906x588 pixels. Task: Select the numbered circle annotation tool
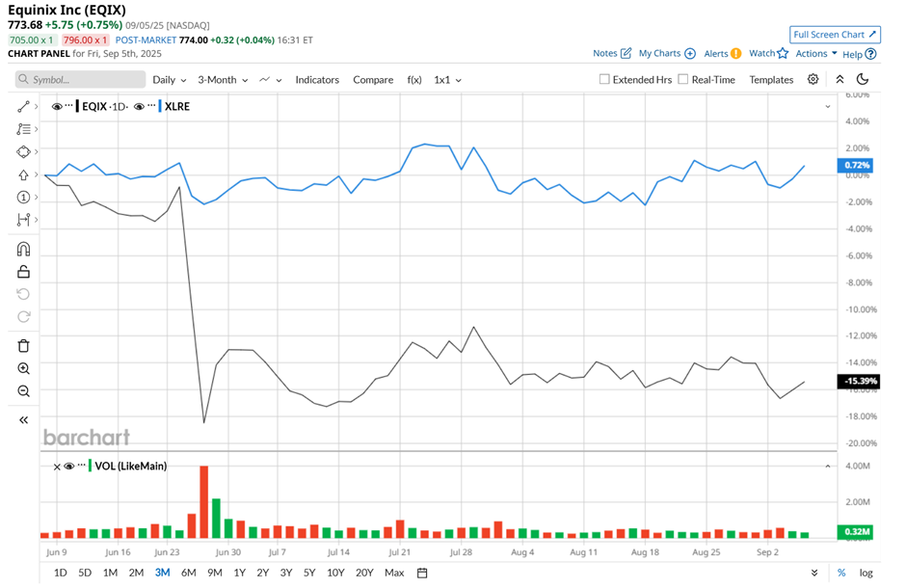[23, 198]
